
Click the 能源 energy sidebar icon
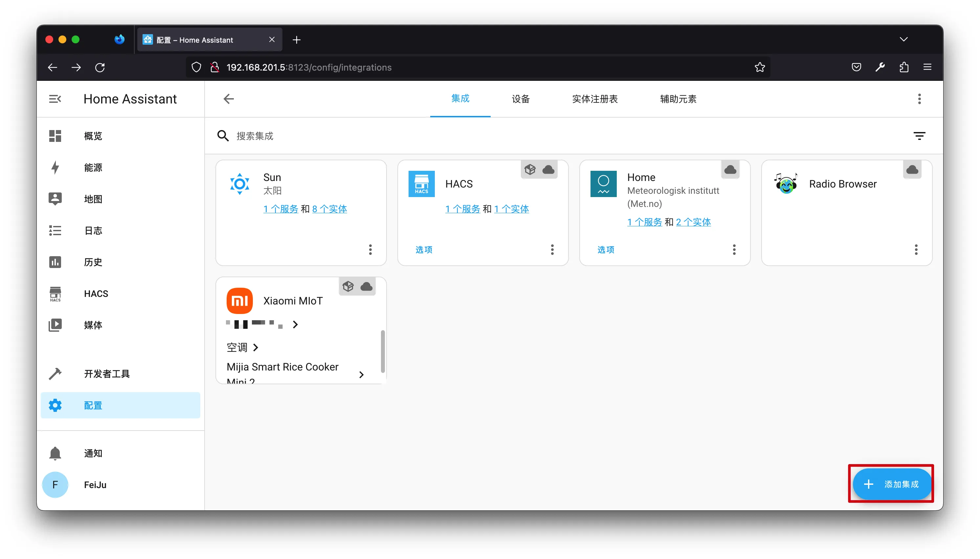click(x=55, y=168)
